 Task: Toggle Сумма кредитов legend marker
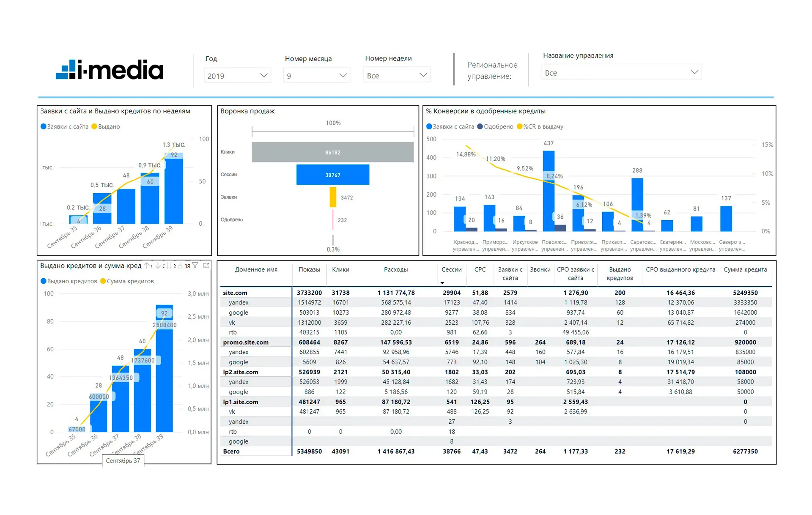(x=103, y=281)
